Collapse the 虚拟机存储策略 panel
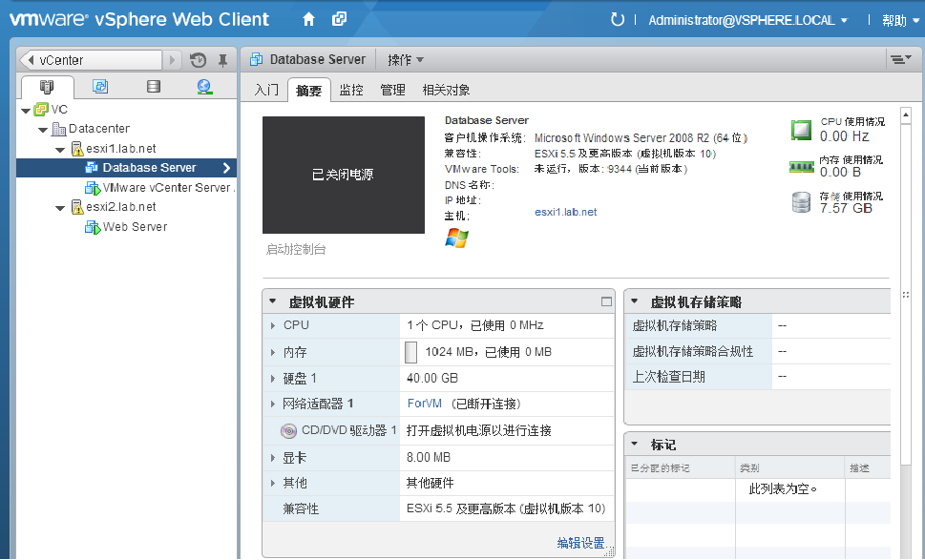 [x=635, y=301]
